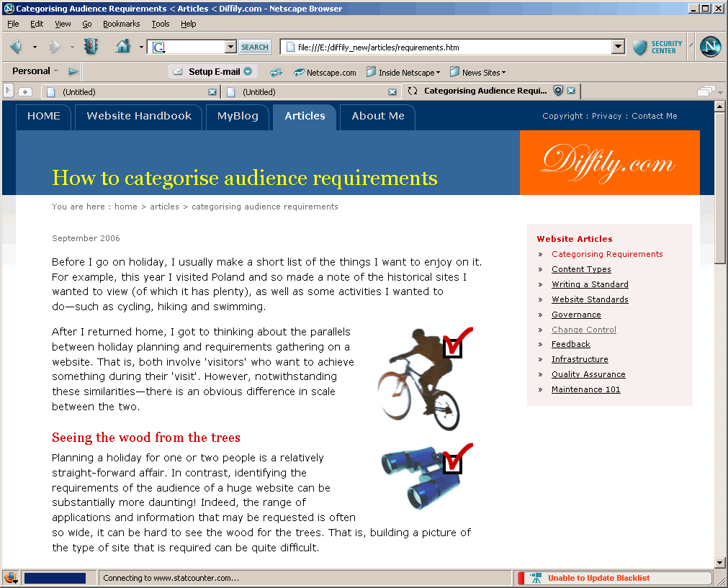Click the vertical scrollbar down arrow
This screenshot has width=728, height=588.
719,563
